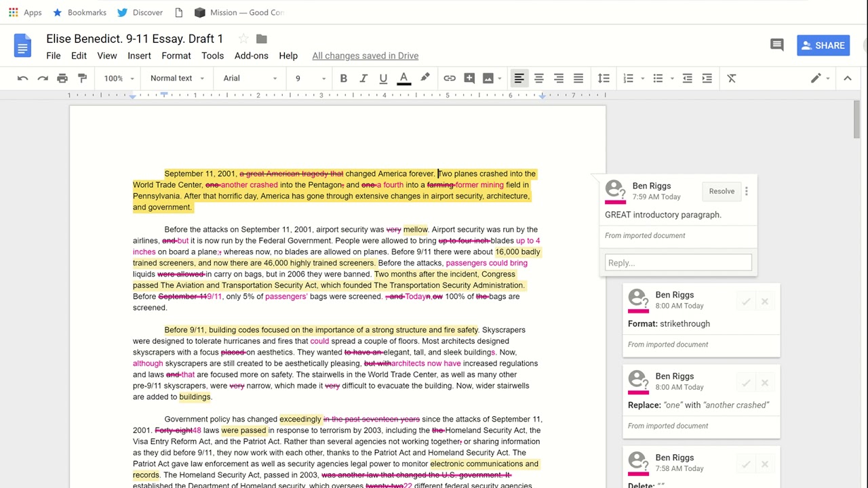The image size is (868, 488).
Task: Reject the Delete suggestion
Action: [765, 464]
